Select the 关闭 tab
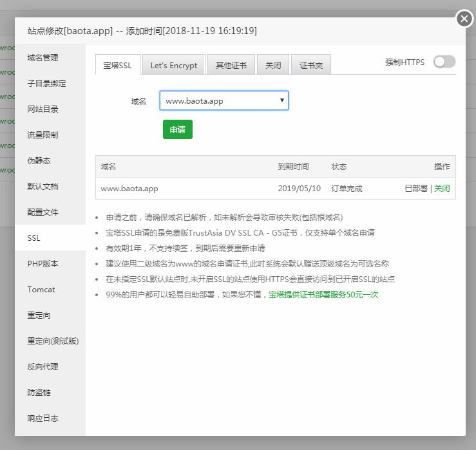Screen dimensions: 476x450 pos(273,64)
